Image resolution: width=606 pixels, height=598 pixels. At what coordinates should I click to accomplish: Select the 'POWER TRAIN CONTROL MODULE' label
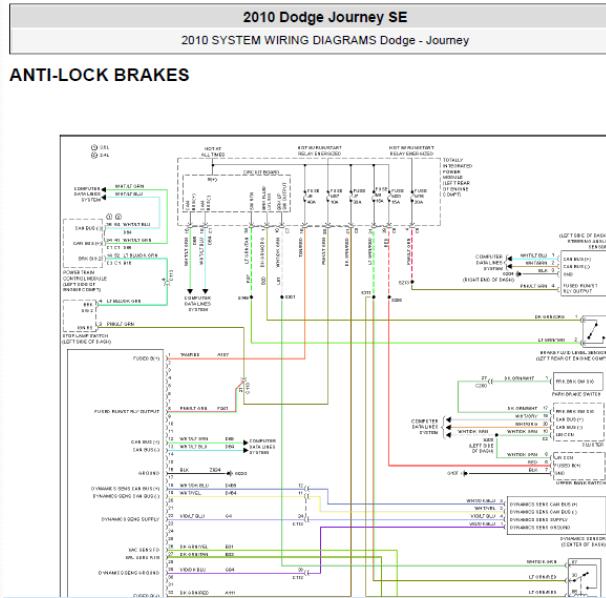coord(85,281)
